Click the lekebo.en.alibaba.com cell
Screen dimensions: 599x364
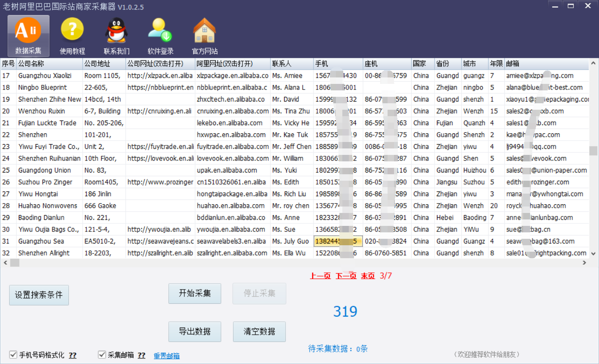233,123
